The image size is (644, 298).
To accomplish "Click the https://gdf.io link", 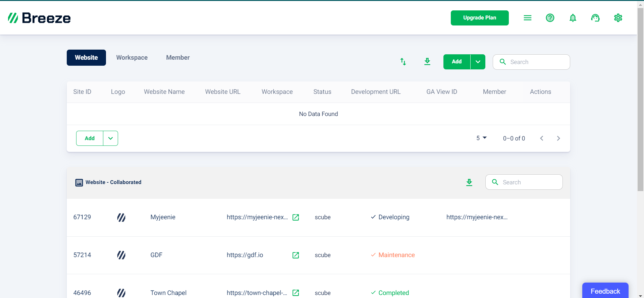I will [x=245, y=255].
